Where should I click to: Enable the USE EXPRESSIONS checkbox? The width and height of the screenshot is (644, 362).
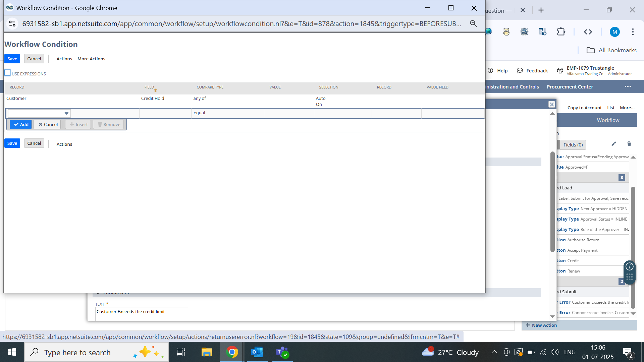tap(7, 72)
